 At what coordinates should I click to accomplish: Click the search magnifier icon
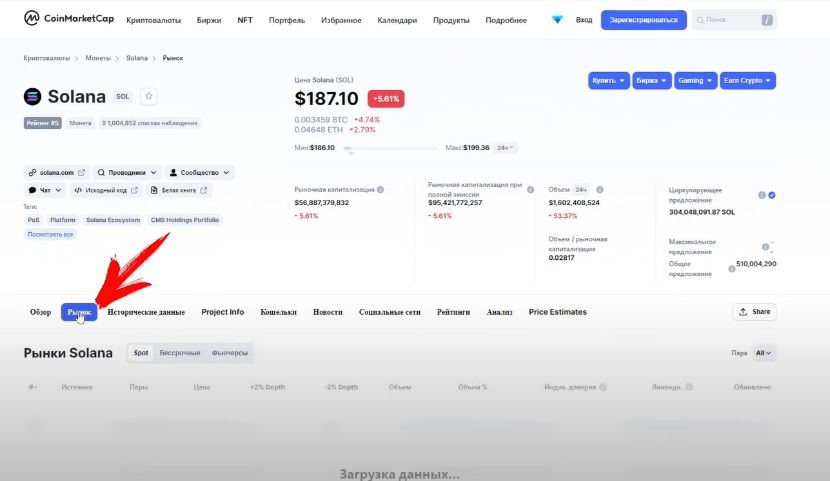pyautogui.click(x=700, y=20)
